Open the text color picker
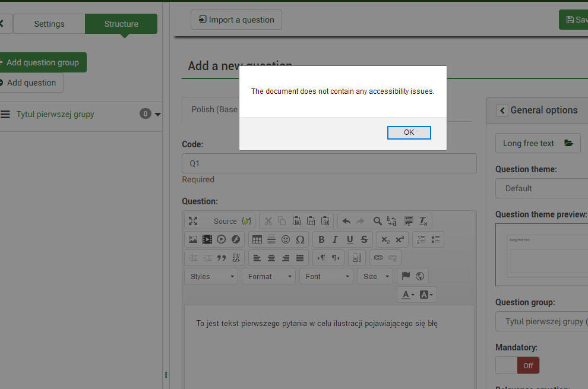The image size is (588, 389). click(408, 295)
